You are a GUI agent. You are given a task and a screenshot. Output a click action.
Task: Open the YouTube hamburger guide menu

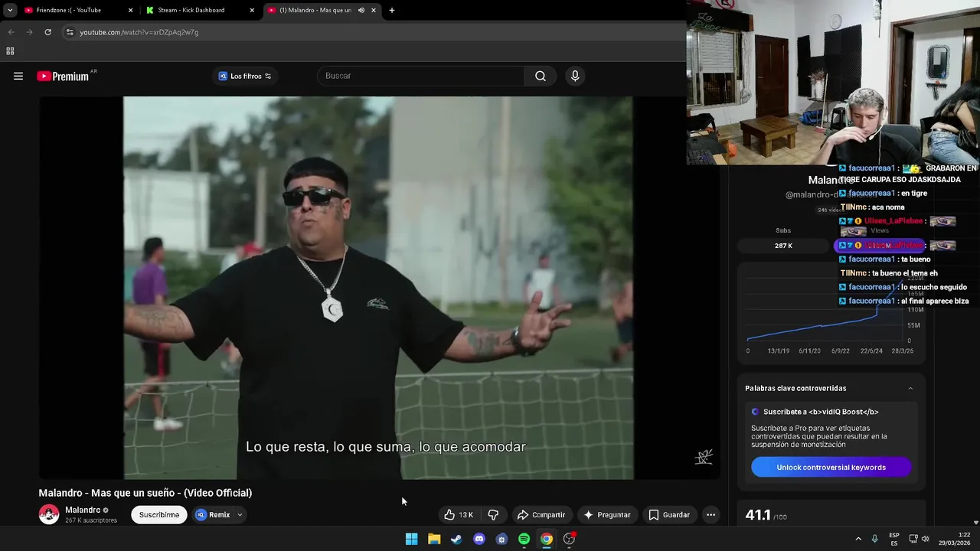(18, 76)
